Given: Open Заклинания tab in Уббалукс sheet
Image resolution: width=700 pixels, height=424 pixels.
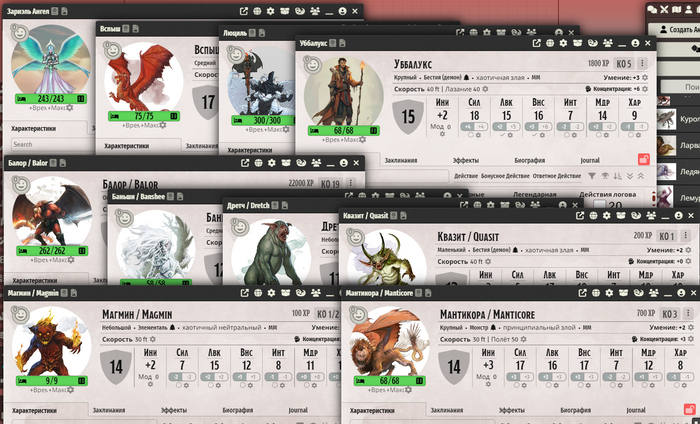Looking at the screenshot, I should pos(400,160).
